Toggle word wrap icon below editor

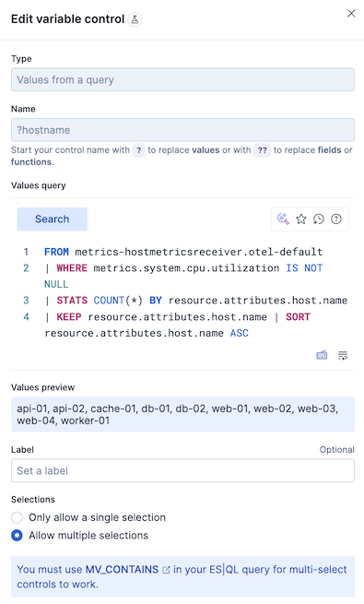click(x=343, y=355)
